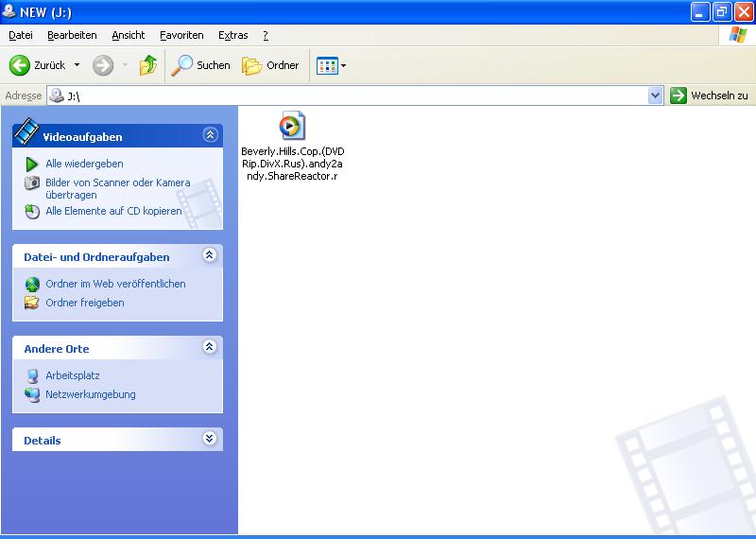Collapse the Videoaufgaben panel

[x=210, y=136]
